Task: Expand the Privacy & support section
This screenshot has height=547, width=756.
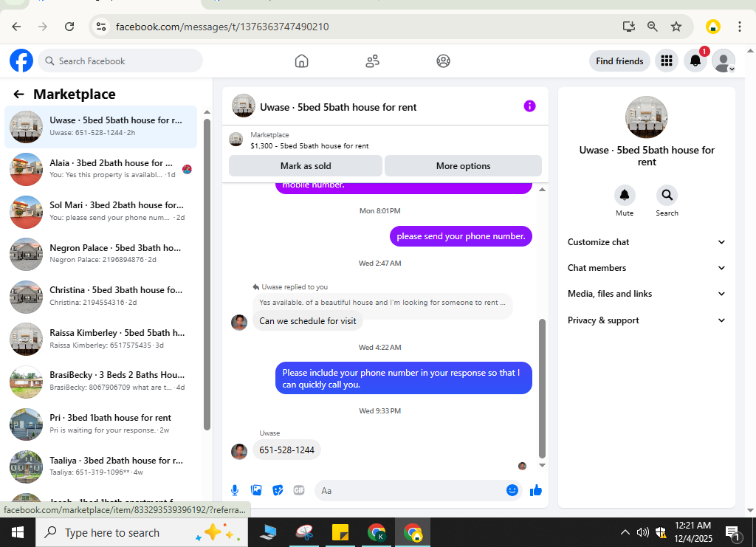Action: (646, 320)
